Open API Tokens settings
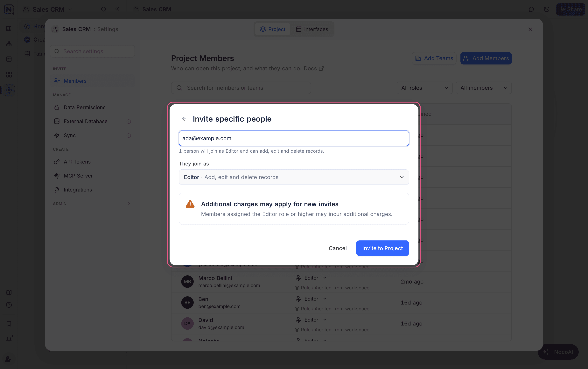The image size is (588, 369). pyautogui.click(x=92, y=162)
